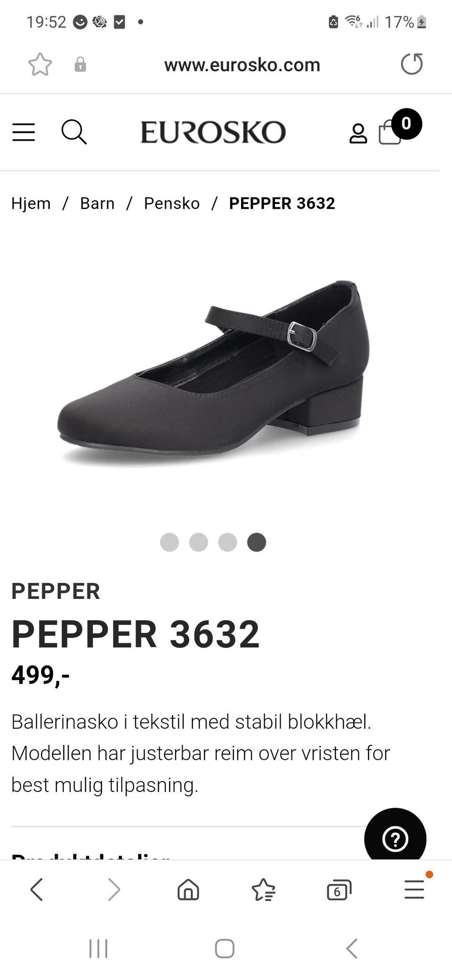This screenshot has width=452, height=980.
Task: Open the help question mark chat bubble
Action: pyautogui.click(x=395, y=839)
